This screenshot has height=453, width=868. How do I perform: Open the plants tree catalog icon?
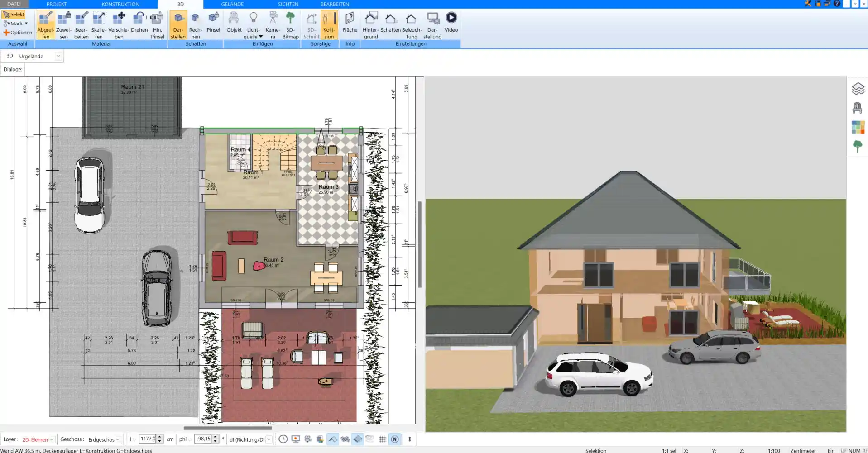858,146
